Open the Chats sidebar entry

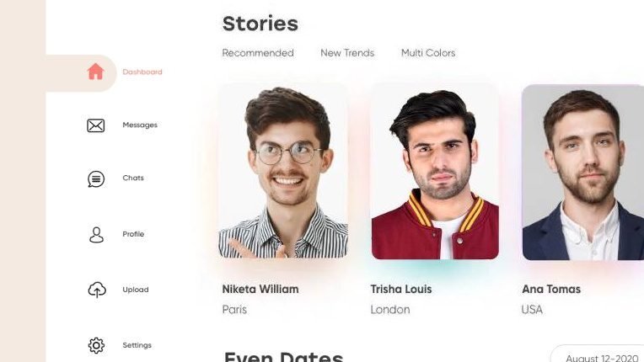click(133, 178)
